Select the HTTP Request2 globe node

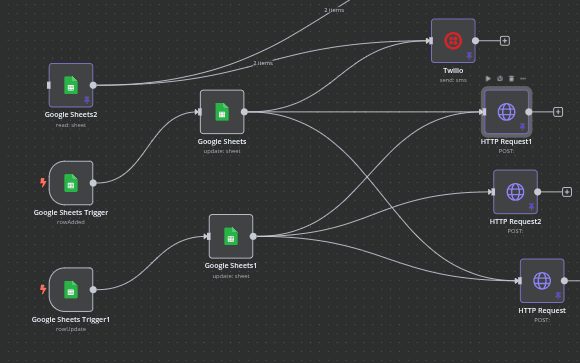515,192
